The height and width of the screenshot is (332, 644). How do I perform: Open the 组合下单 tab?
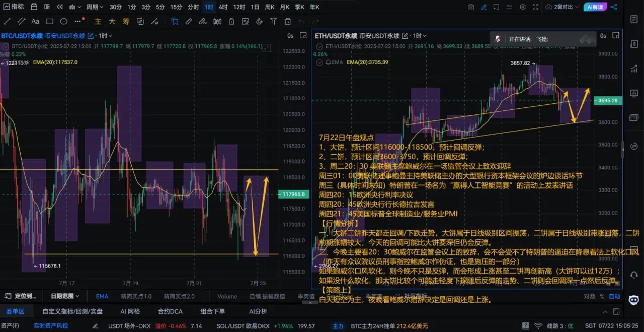[x=213, y=311]
